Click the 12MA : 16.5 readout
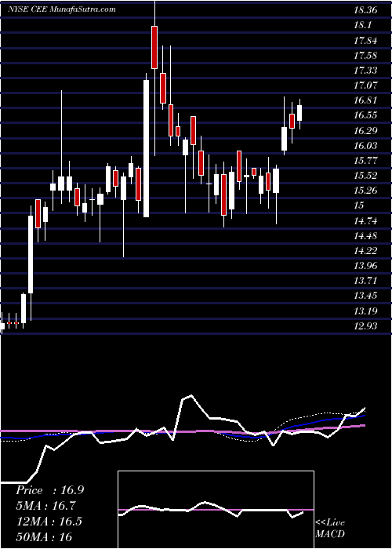392x549 pixels. [49, 522]
